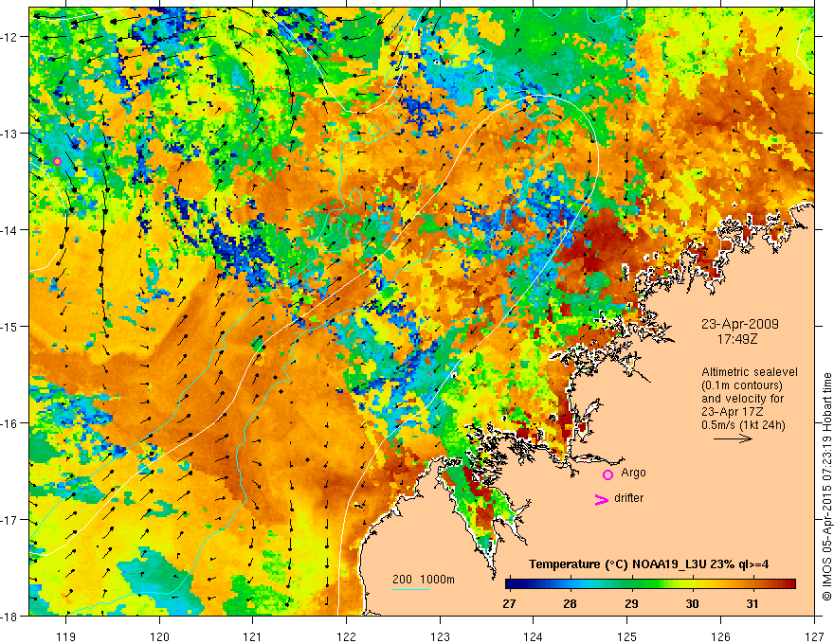This screenshot has height=644, width=834.
Task: Click the latitude label -12
Action: click(10, 37)
